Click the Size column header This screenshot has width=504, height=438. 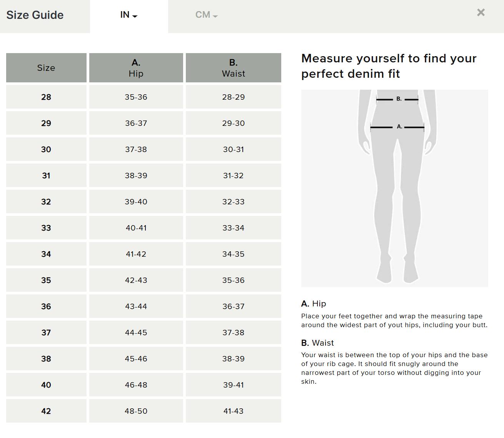[46, 67]
